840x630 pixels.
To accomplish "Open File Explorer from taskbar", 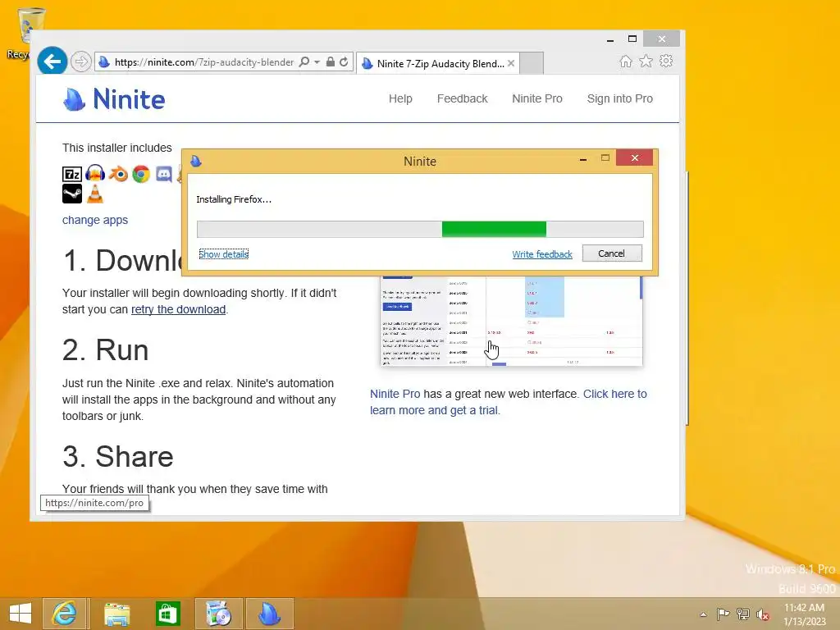I will point(116,614).
